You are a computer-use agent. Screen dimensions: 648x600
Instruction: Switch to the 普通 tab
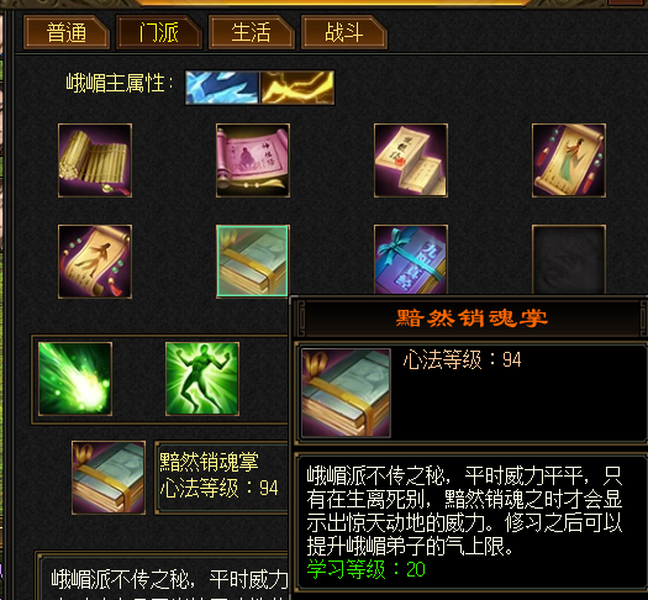tap(67, 32)
